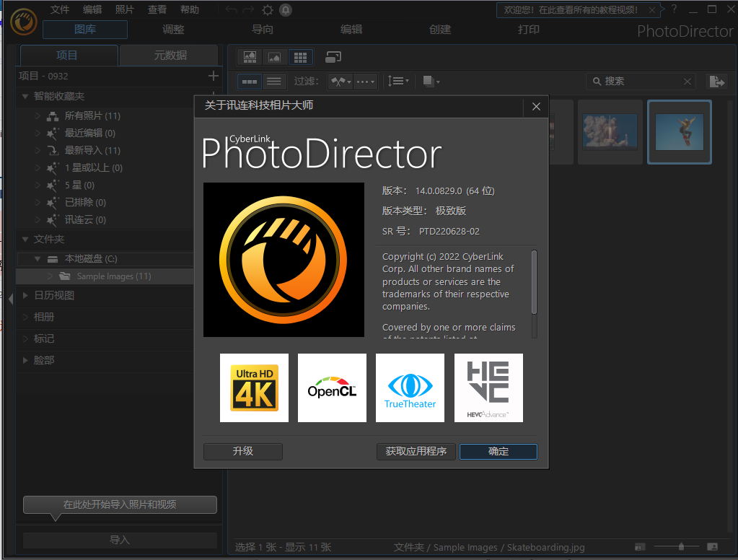
Task: Click the undo arrow icon
Action: point(231,10)
